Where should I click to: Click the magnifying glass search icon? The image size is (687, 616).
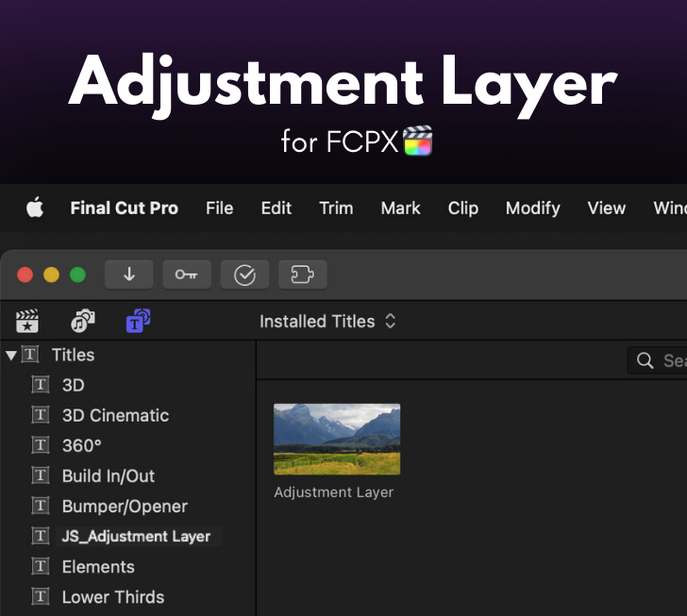(x=645, y=360)
